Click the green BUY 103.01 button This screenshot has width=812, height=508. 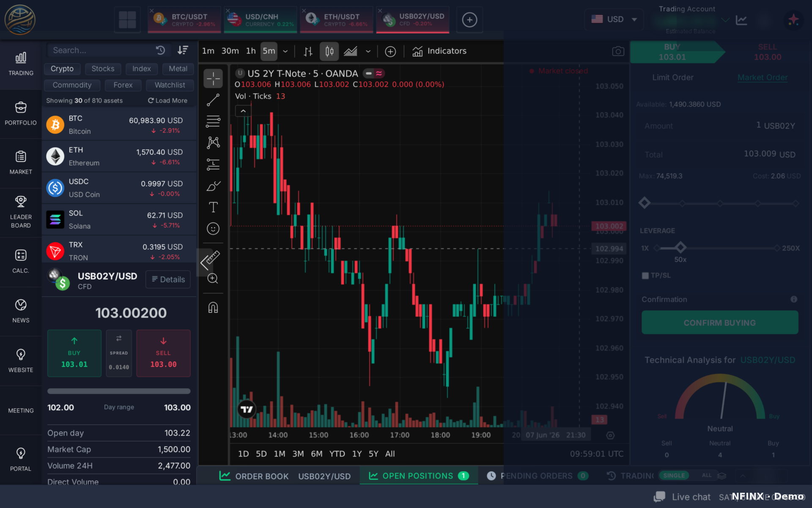(74, 353)
